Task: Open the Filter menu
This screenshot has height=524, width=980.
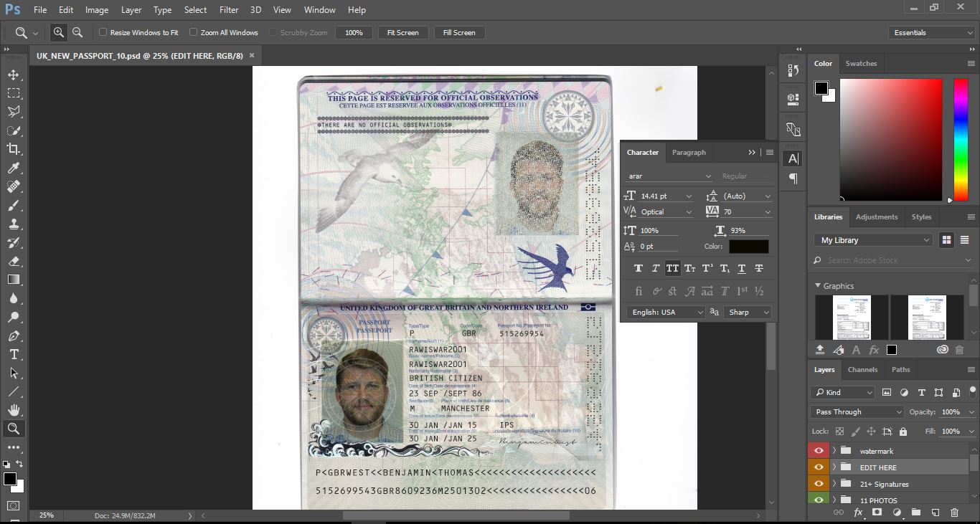Action: 229,10
